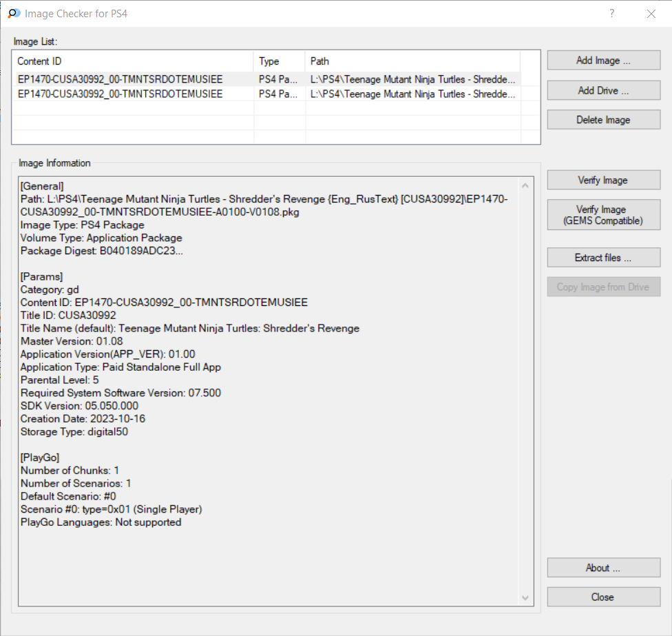Click the help question mark in the title bar
Image resolution: width=672 pixels, height=636 pixels.
(612, 13)
